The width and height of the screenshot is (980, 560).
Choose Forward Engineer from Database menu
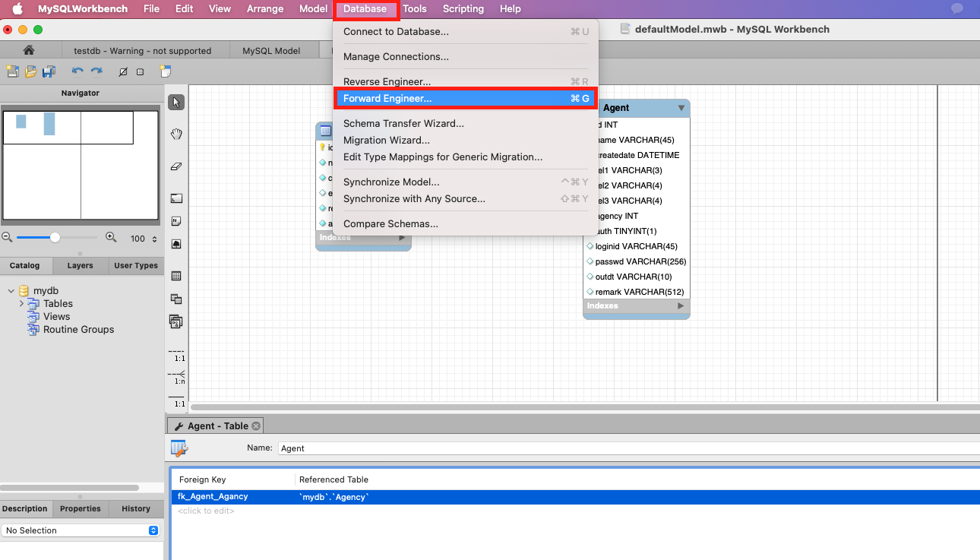pos(466,98)
